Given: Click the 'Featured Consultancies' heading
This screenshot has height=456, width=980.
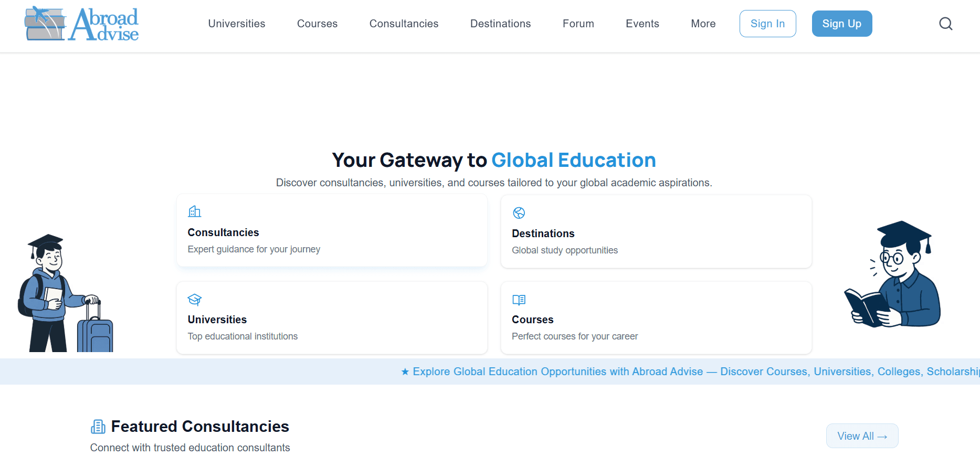Looking at the screenshot, I should (200, 427).
